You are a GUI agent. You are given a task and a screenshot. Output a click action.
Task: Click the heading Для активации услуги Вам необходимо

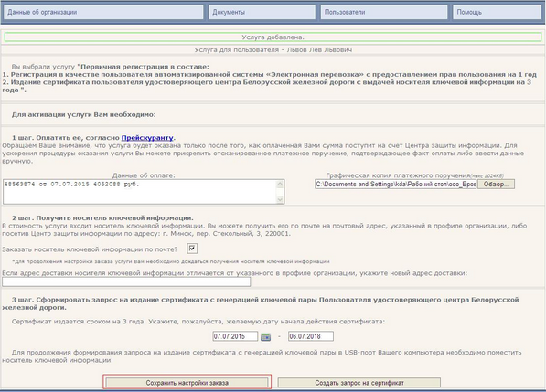click(83, 114)
